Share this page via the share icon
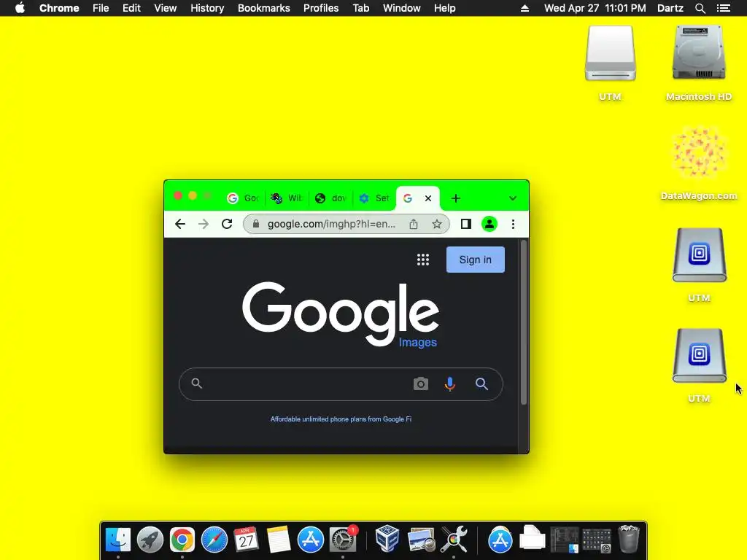Screen dimensions: 747x560 coord(414,225)
